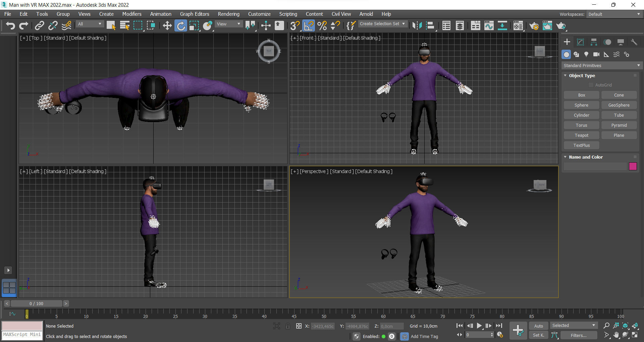
Task: Select the Lights category icon
Action: tap(586, 54)
